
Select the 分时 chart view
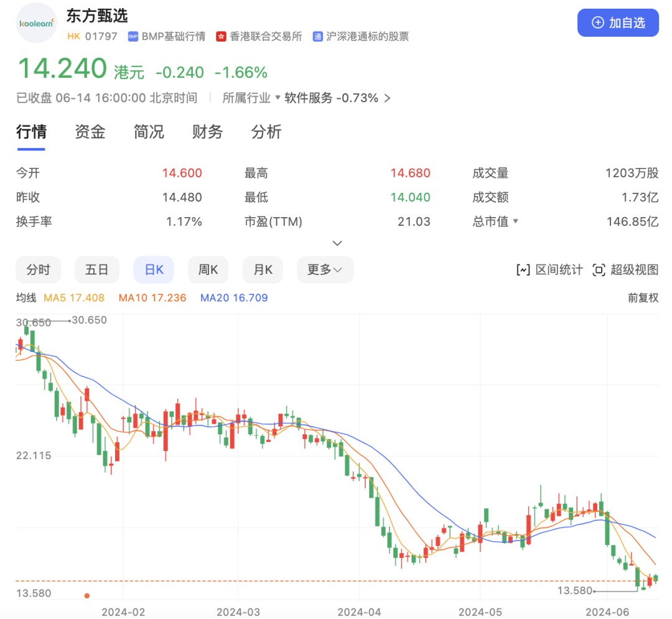point(38,270)
